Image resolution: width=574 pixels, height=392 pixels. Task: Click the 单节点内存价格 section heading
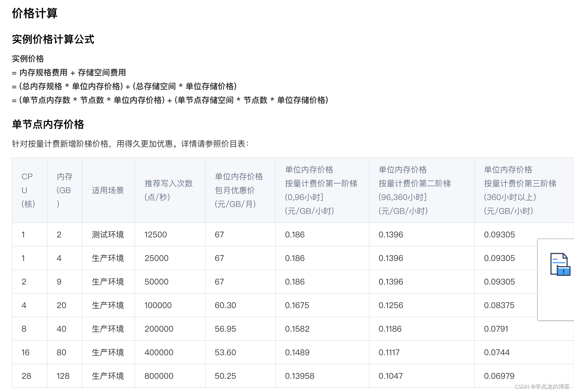pos(48,124)
